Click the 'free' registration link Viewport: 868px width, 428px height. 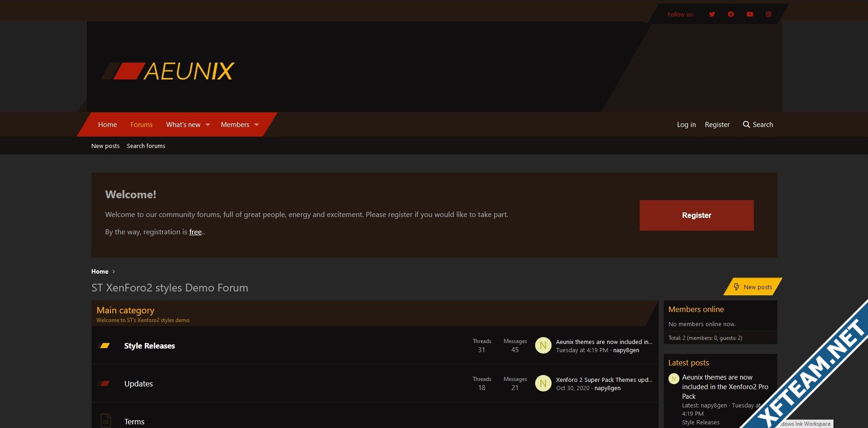pos(195,232)
